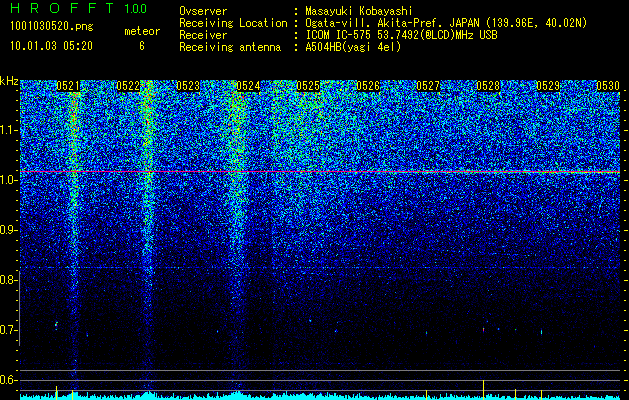Viewport: 629px width, 400px height.
Task: Click the 0529 time marker
Action: [x=548, y=86]
